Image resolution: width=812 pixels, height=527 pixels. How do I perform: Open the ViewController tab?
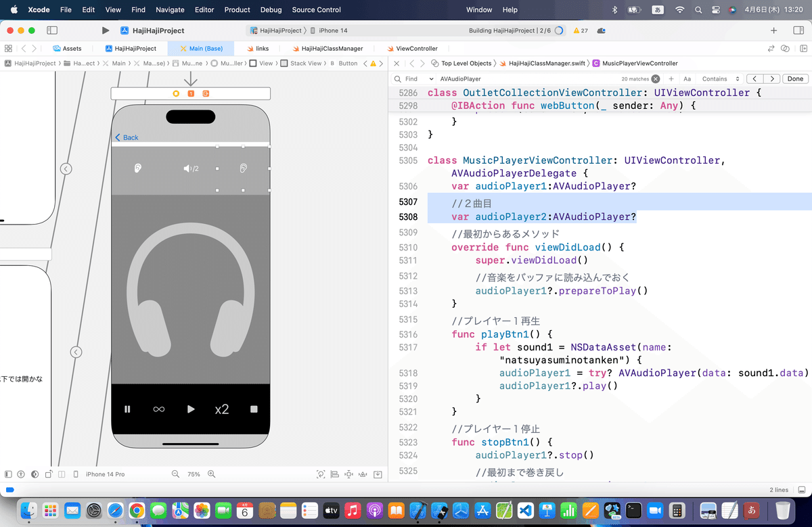412,49
